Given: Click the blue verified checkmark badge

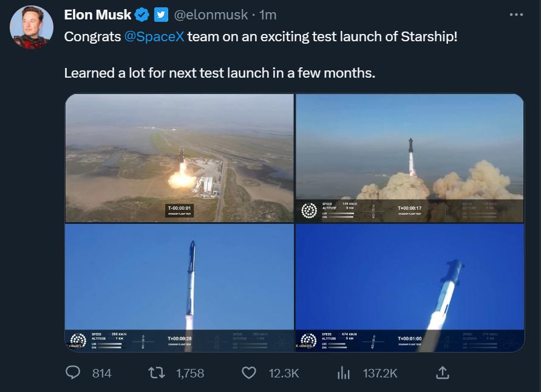Looking at the screenshot, I should click(142, 15).
